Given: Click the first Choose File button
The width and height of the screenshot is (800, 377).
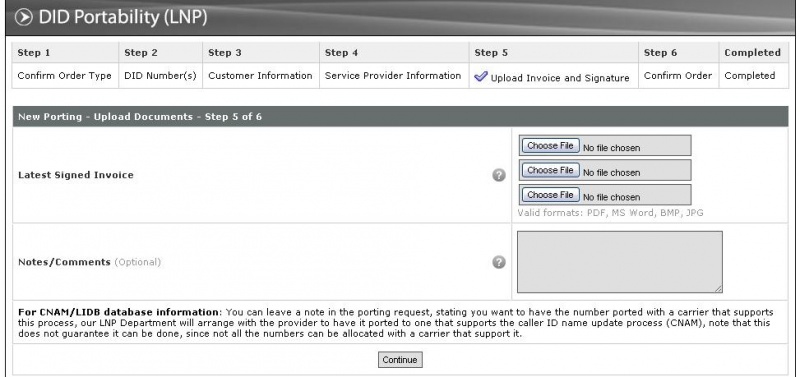Looking at the screenshot, I should (551, 146).
